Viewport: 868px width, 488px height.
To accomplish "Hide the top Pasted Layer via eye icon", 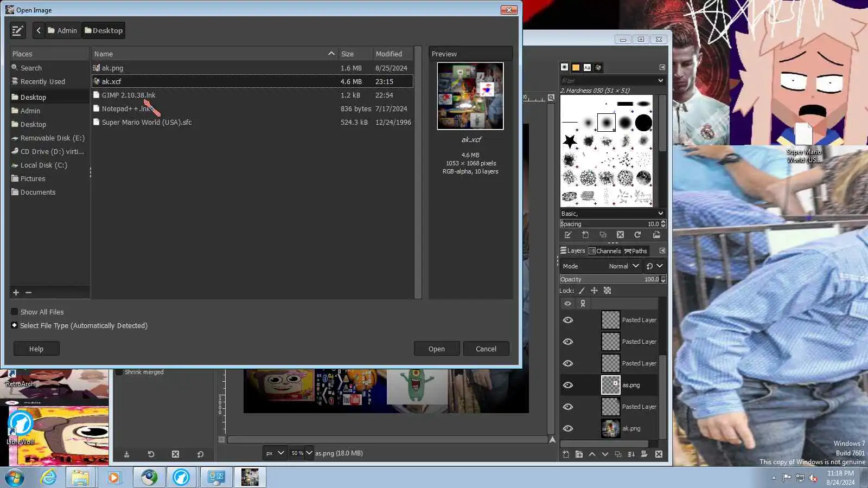I will click(x=568, y=320).
